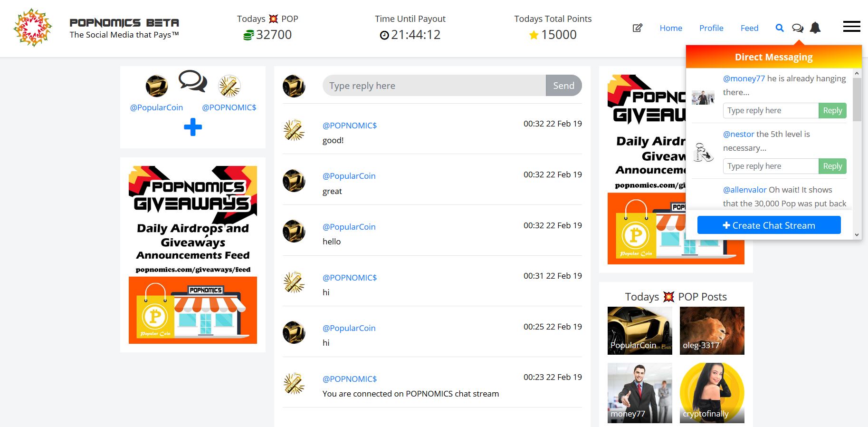Open the cryptofinally POP post thumbnail
868x427 pixels.
(x=712, y=393)
